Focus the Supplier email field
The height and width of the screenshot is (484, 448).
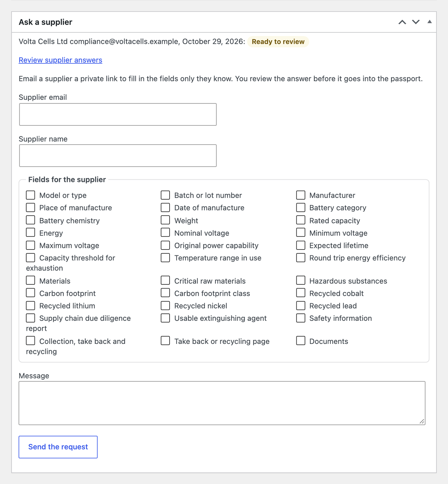pos(118,115)
